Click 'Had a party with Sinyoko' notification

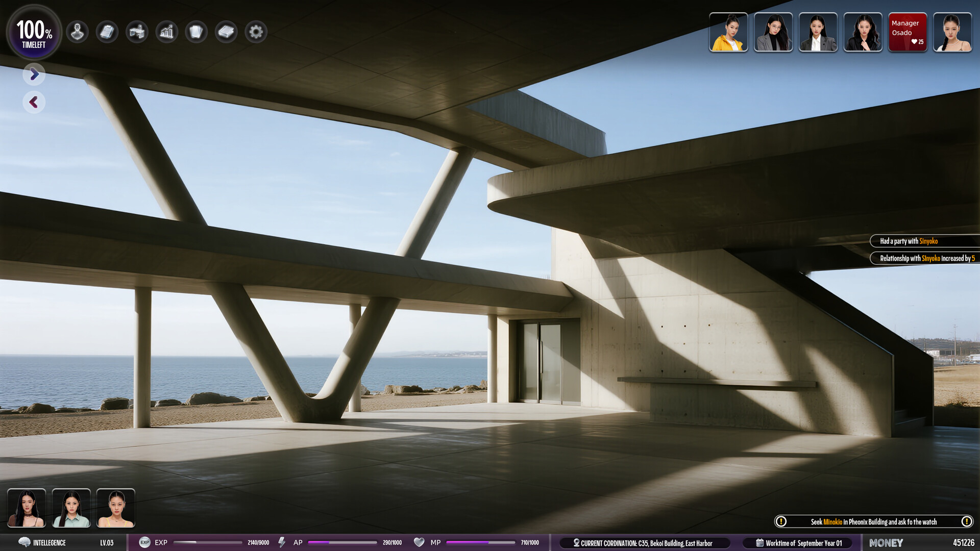pos(924,241)
